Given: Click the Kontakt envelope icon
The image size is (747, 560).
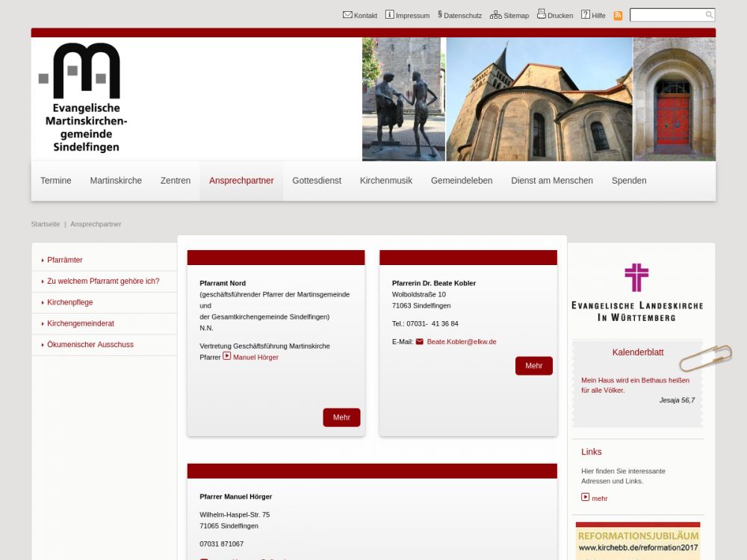Looking at the screenshot, I should click(347, 15).
